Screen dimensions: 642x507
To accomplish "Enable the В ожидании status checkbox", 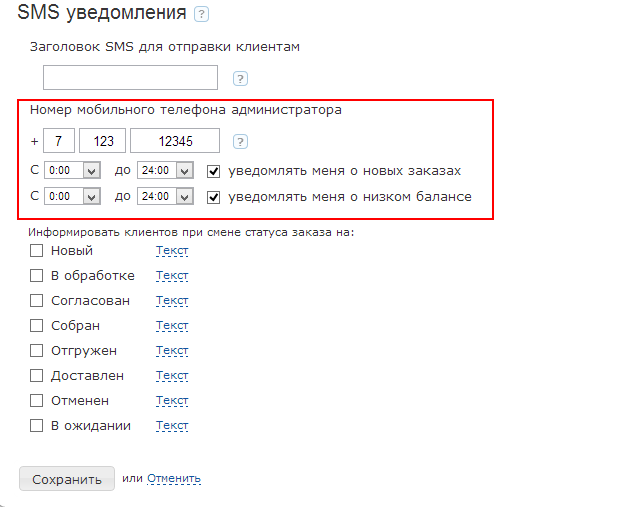I will point(36,426).
